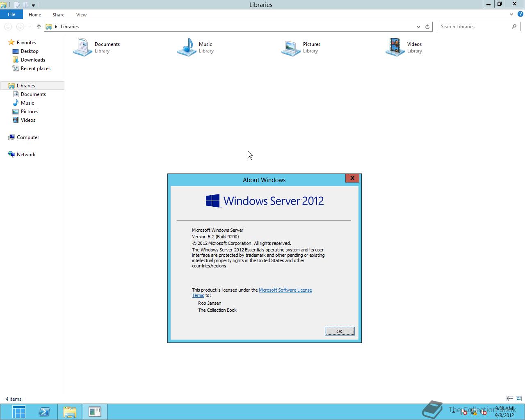Open Explorer Help with the question mark icon

tap(520, 14)
